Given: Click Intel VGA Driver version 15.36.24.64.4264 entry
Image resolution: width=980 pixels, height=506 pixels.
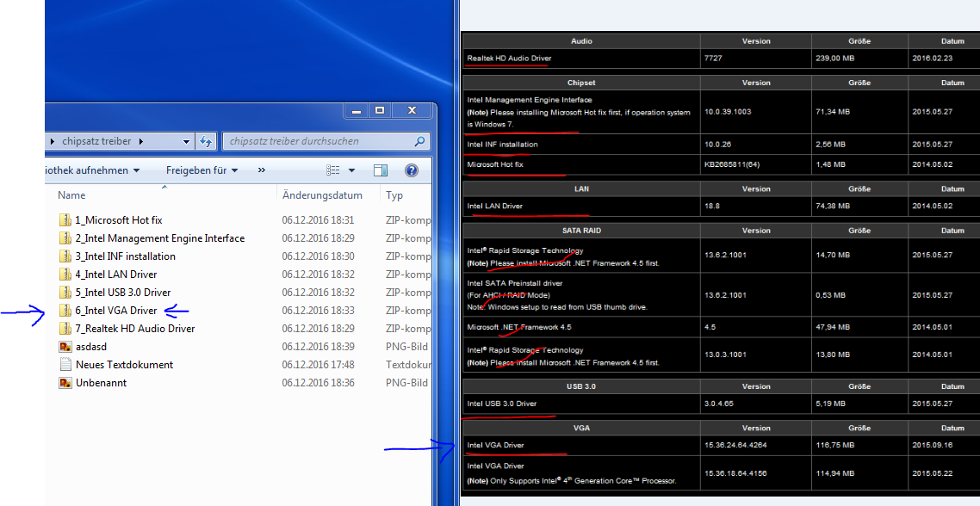Looking at the screenshot, I should point(496,446).
